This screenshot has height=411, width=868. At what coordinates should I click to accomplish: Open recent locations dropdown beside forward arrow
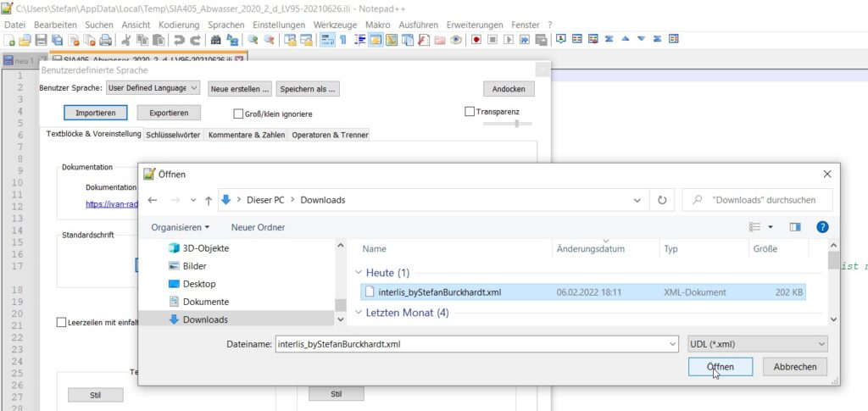[192, 200]
